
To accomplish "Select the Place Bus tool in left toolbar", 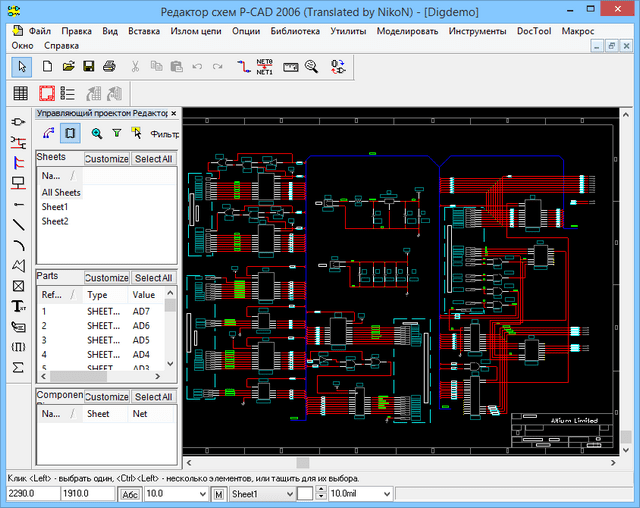I will [x=18, y=161].
